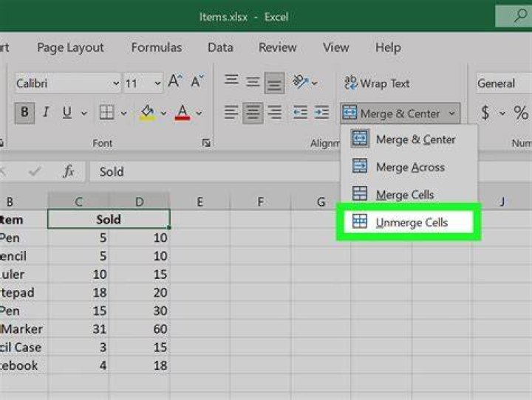Select cell with value 30
This screenshot has width=532, height=400.
[x=140, y=311]
